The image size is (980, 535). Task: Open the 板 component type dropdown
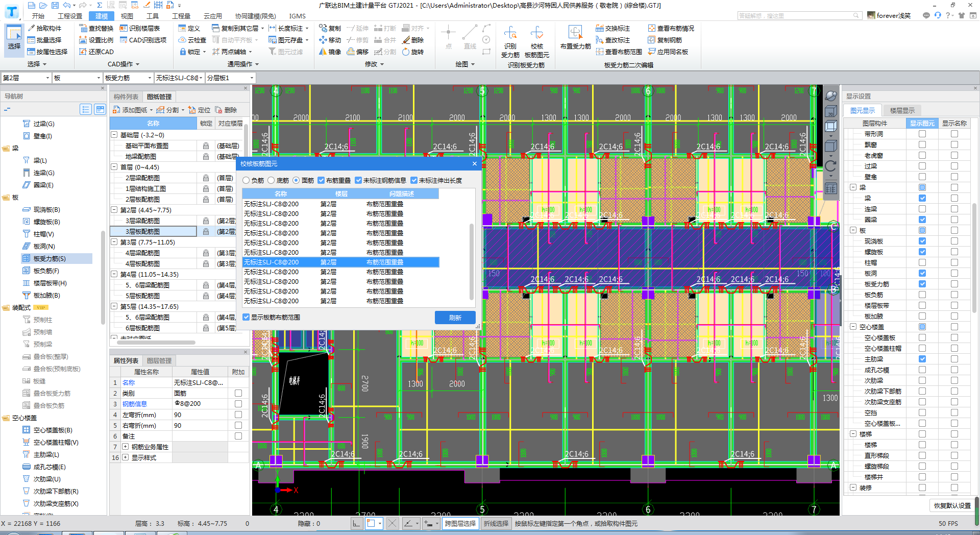point(77,78)
